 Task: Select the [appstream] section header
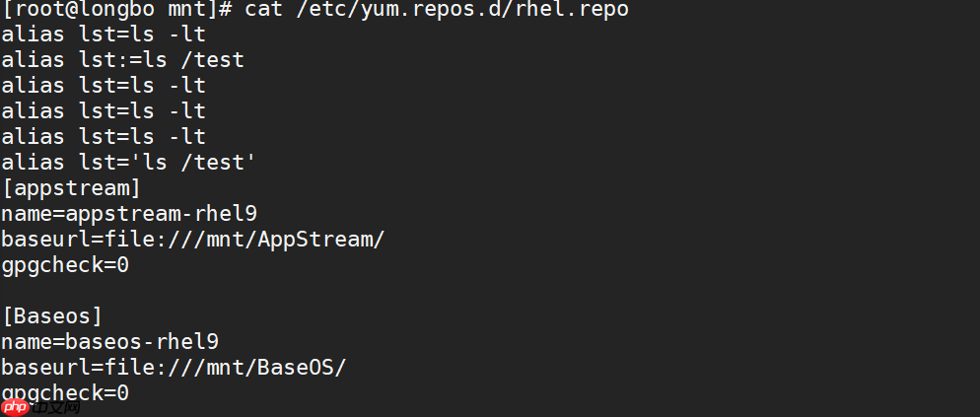coord(72,188)
